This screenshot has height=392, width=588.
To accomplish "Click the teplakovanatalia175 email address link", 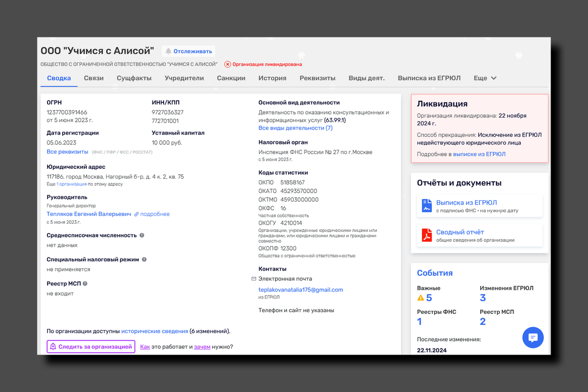I will [300, 290].
